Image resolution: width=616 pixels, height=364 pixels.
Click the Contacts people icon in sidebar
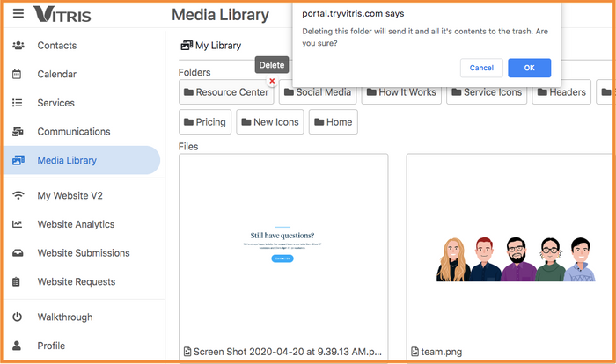point(18,46)
